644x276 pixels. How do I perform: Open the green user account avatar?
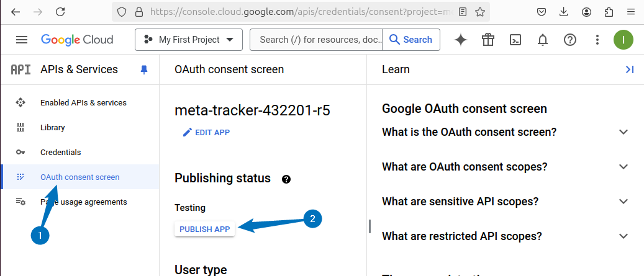coord(624,40)
